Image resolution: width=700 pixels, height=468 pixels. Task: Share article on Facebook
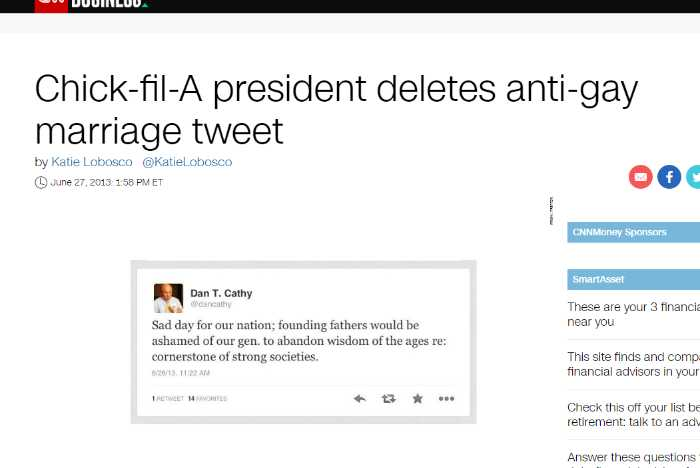pyautogui.click(x=669, y=177)
